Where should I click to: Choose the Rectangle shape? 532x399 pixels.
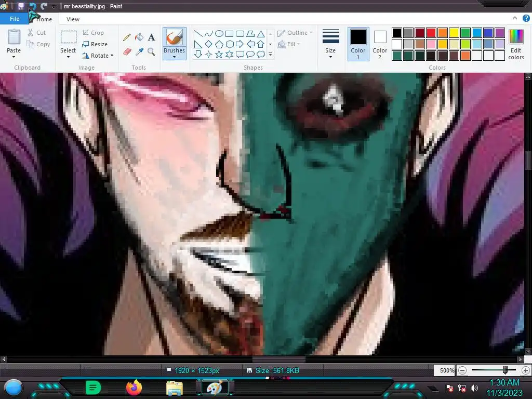229,33
